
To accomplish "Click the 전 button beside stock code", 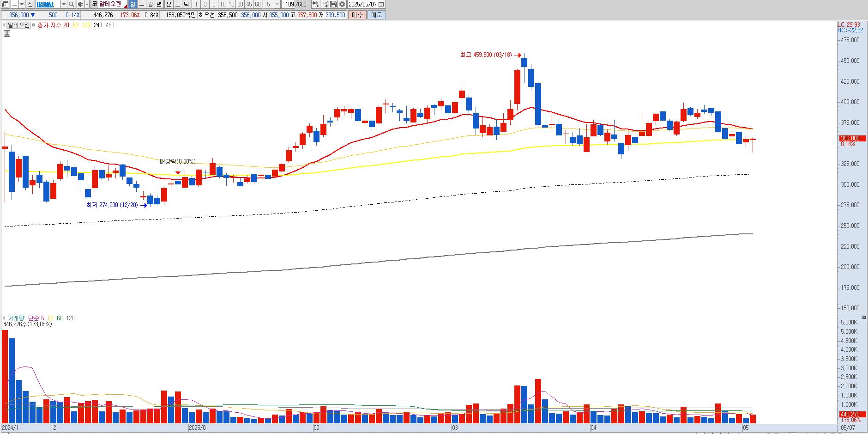I will (x=30, y=4).
